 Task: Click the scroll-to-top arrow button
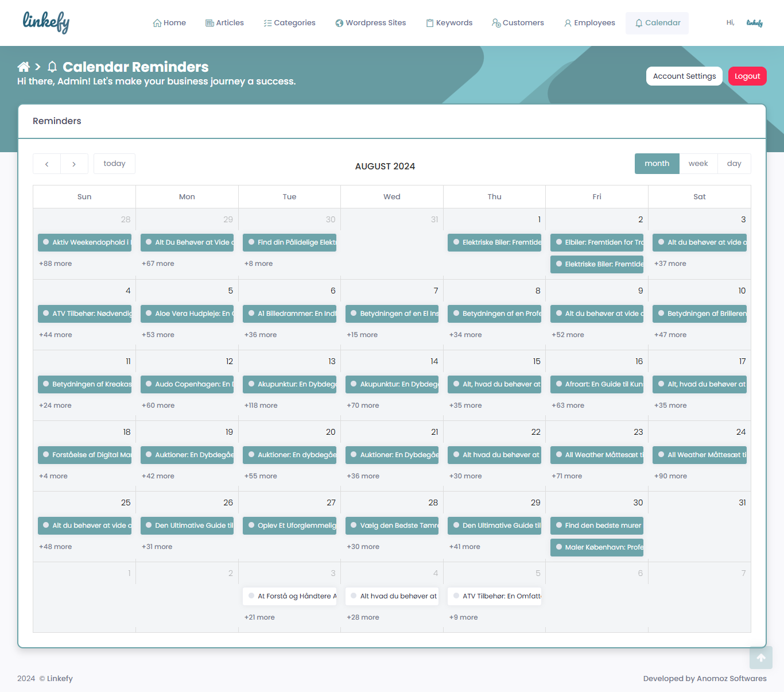tap(760, 658)
